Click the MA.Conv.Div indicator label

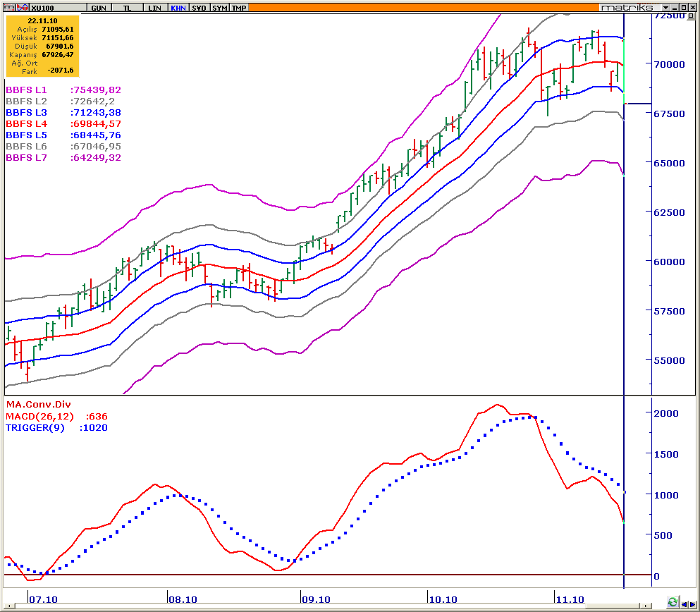[38, 405]
